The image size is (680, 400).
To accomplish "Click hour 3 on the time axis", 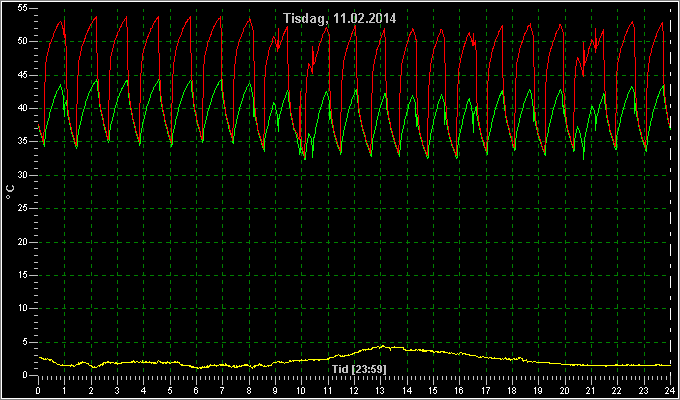I will [117, 389].
